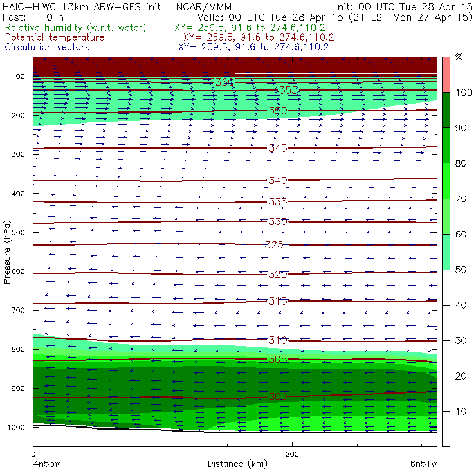Click the blue 'Circulation vectors' legend text

[47, 47]
